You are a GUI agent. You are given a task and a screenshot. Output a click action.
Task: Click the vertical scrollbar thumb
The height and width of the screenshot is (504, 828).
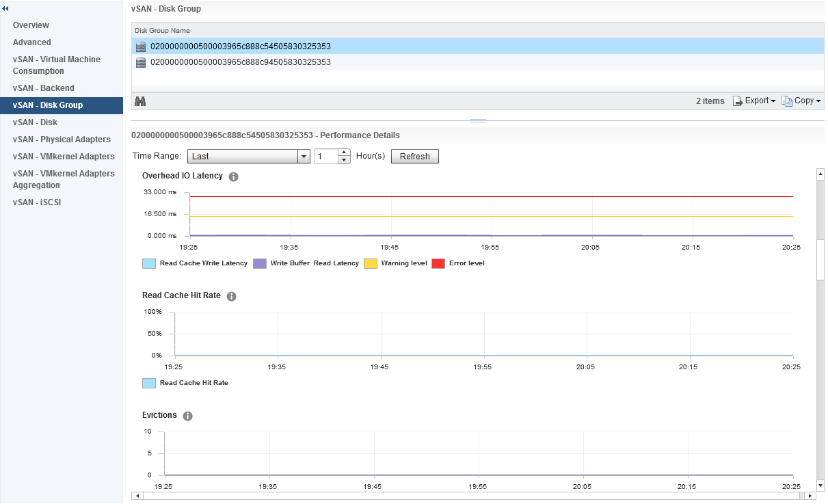tap(820, 260)
